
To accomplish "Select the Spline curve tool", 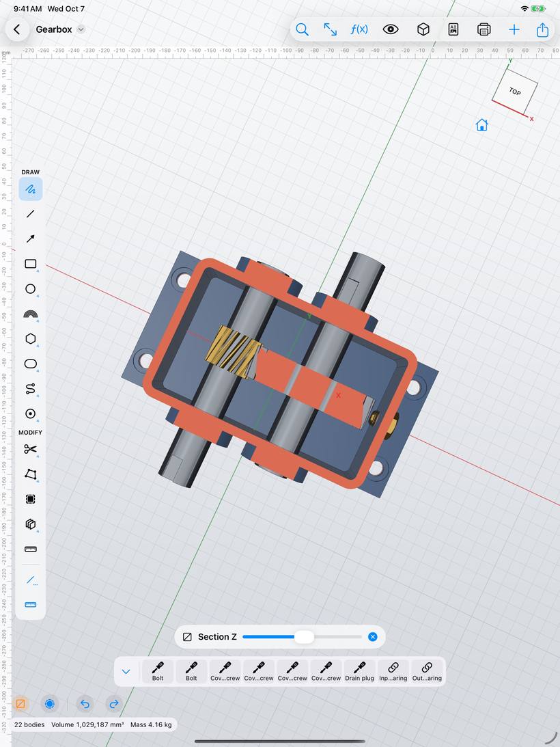I will 31,389.
